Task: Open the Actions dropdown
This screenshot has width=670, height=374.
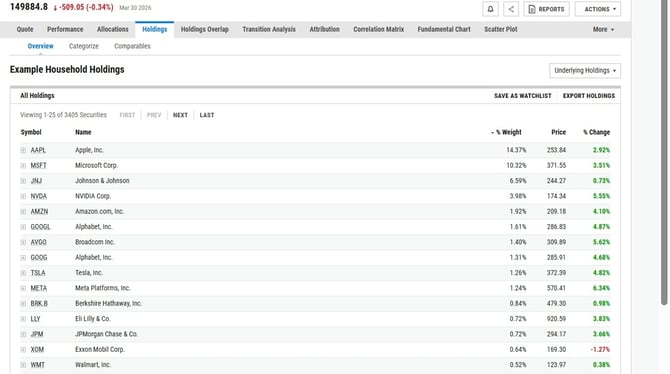Action: [597, 9]
